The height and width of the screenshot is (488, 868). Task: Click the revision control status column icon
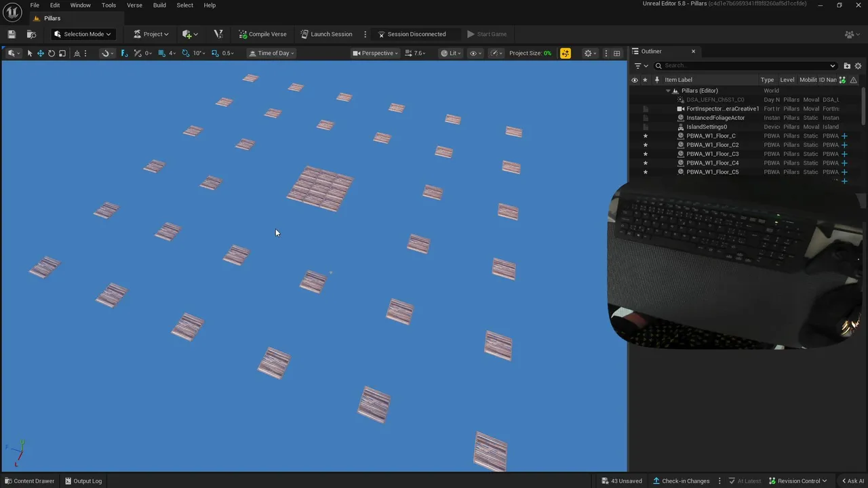pyautogui.click(x=843, y=79)
